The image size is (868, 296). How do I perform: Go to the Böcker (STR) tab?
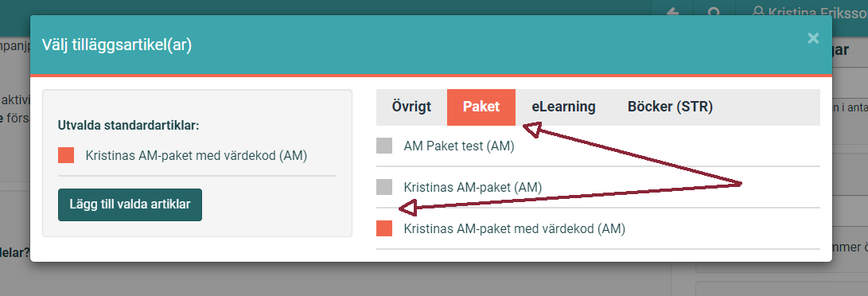[670, 107]
